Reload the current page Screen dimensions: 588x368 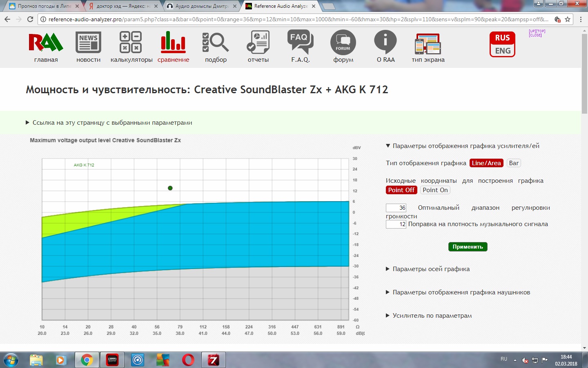30,19
